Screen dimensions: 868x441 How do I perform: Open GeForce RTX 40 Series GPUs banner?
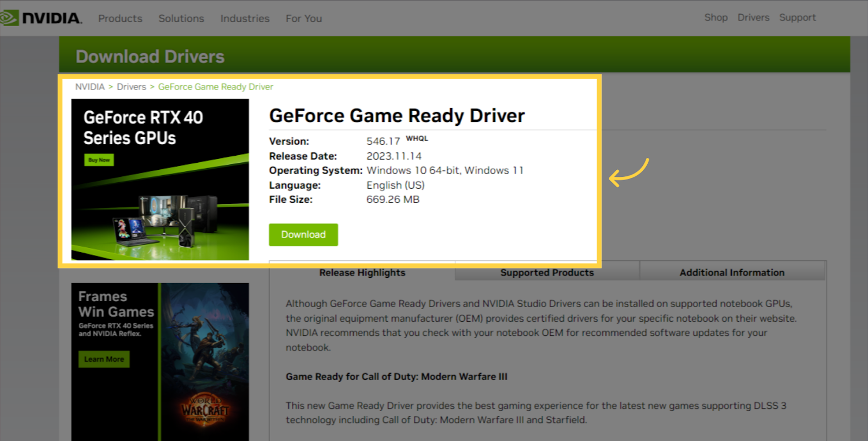[x=160, y=179]
